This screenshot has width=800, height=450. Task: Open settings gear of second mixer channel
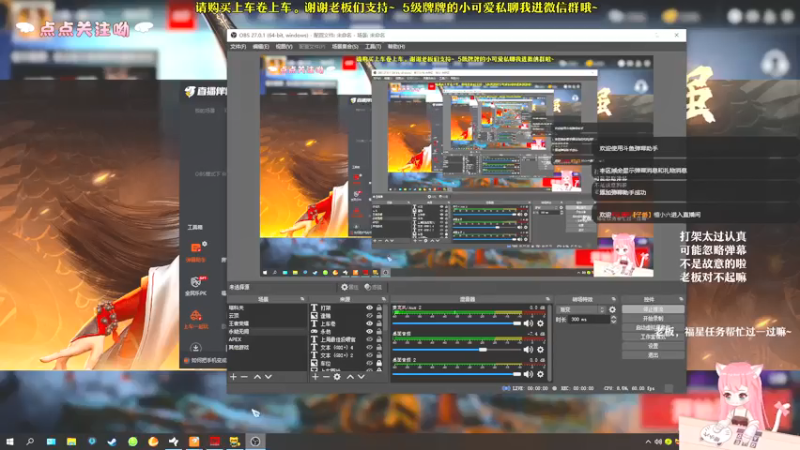click(540, 349)
